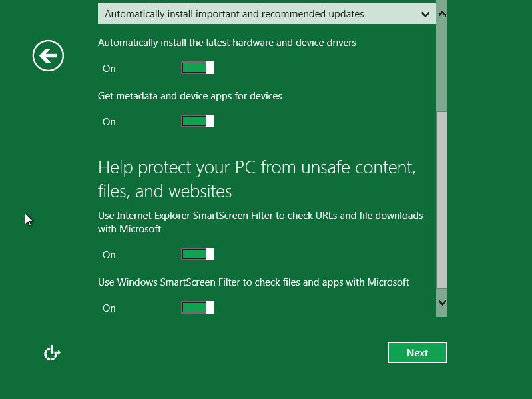Click the On label beside the device drivers toggle

tap(109, 69)
